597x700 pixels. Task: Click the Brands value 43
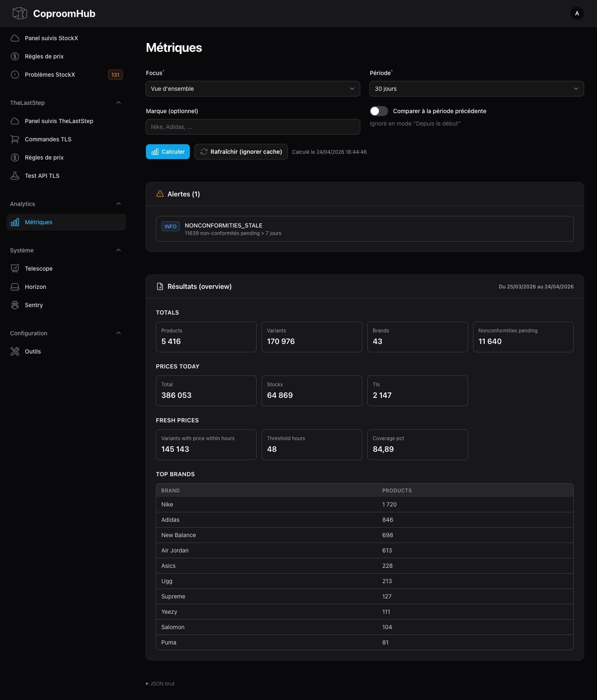[377, 342]
